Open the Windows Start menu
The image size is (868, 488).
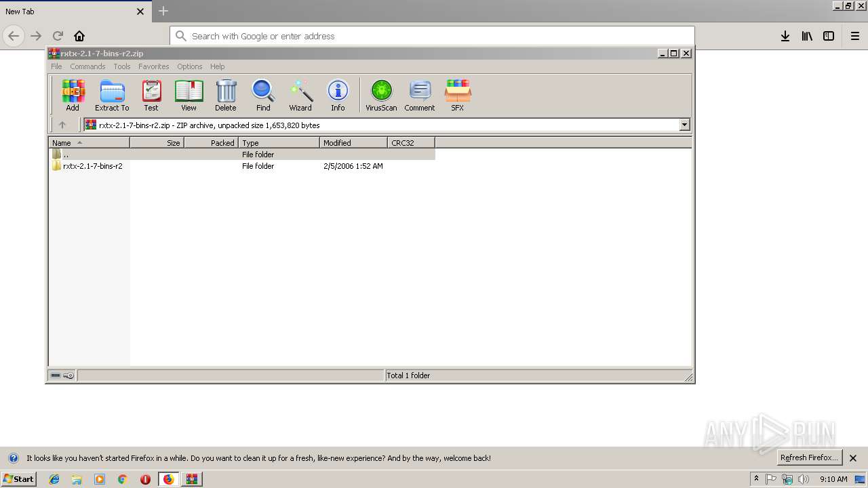(x=18, y=479)
